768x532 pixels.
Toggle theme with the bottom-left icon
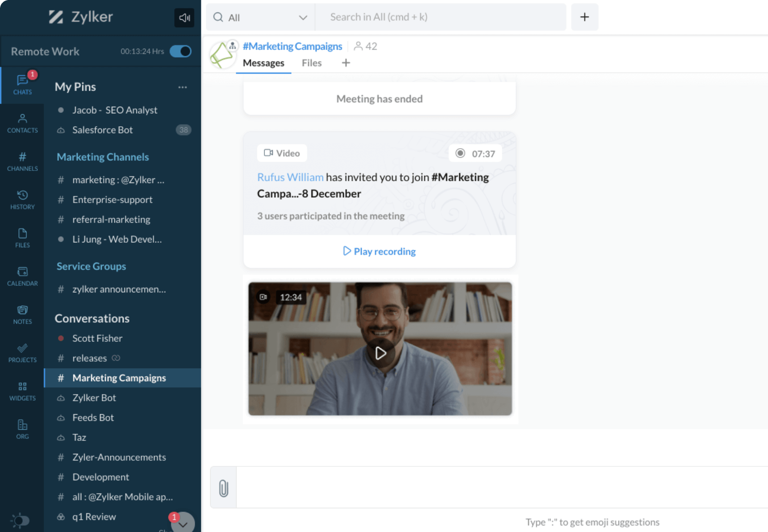[19, 520]
